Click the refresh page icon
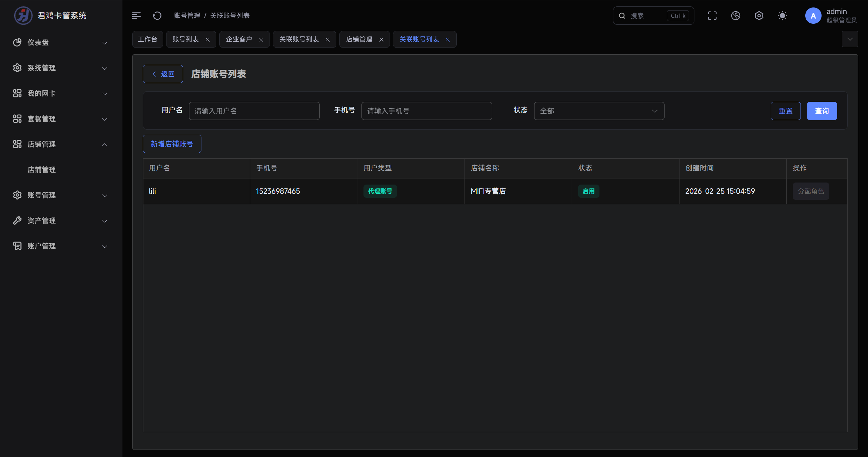Viewport: 868px width, 457px height. click(x=157, y=16)
